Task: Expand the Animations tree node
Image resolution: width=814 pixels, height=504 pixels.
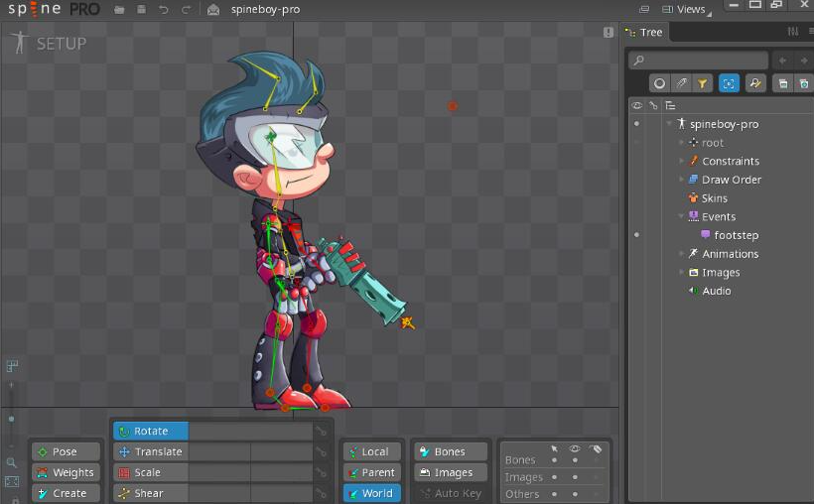Action: tap(682, 254)
